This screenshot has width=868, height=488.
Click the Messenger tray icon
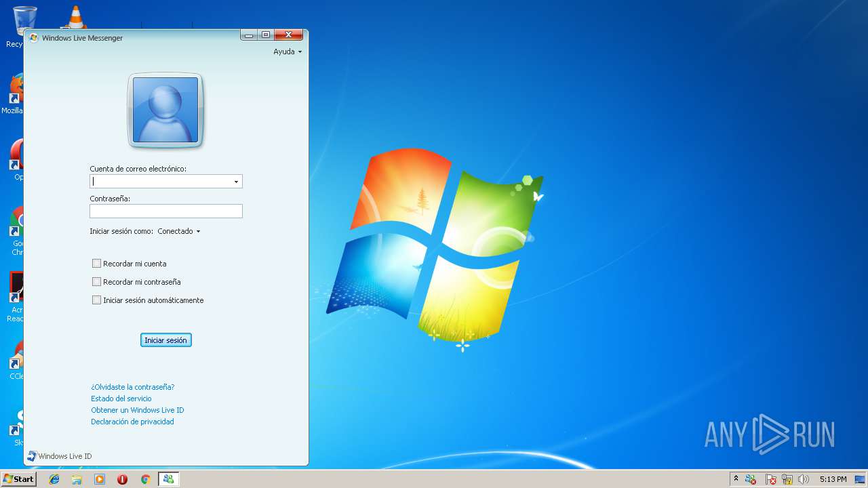[751, 479]
